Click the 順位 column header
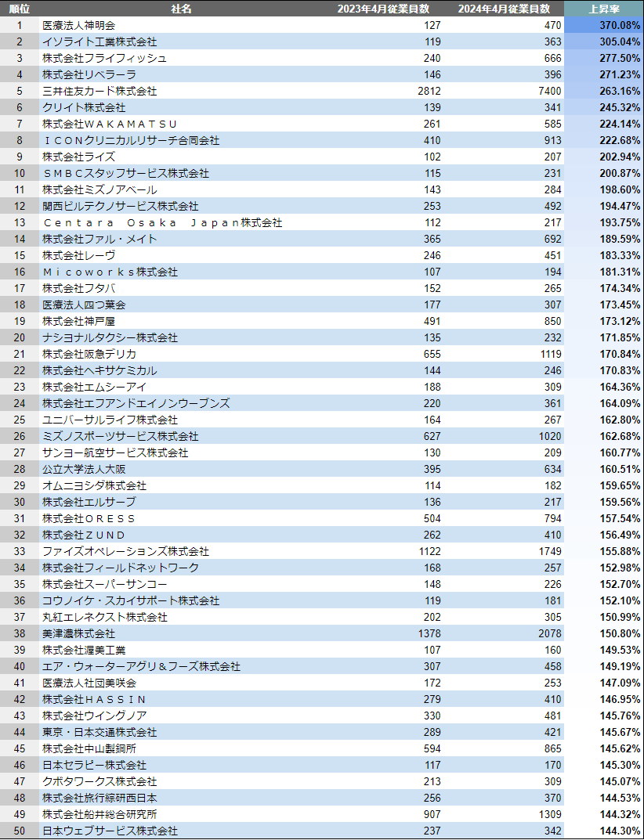The height and width of the screenshot is (840, 644). pos(20,9)
